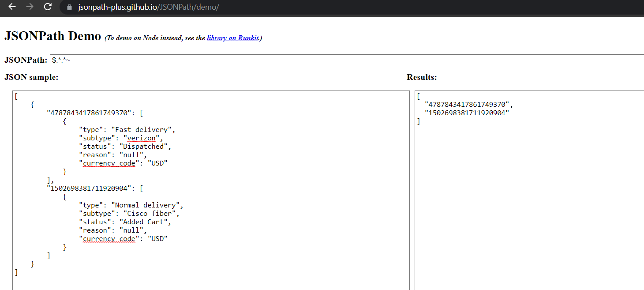
Task: Click the address bar URL
Action: tap(148, 8)
